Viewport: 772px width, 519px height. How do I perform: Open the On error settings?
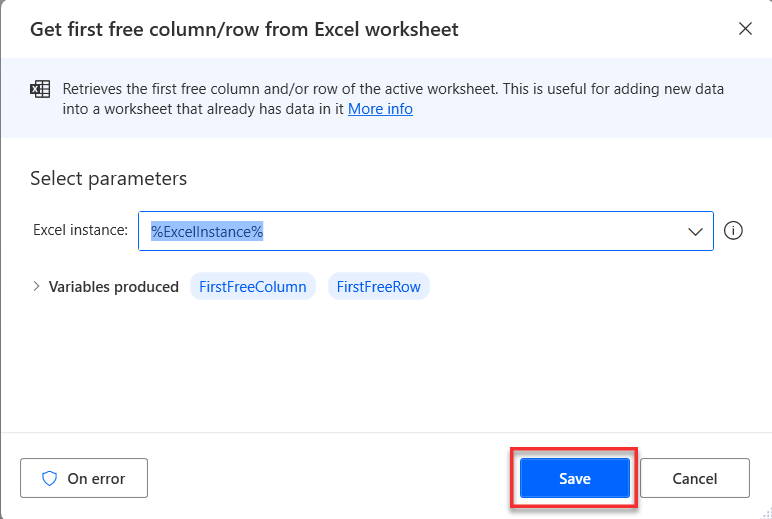(x=84, y=478)
